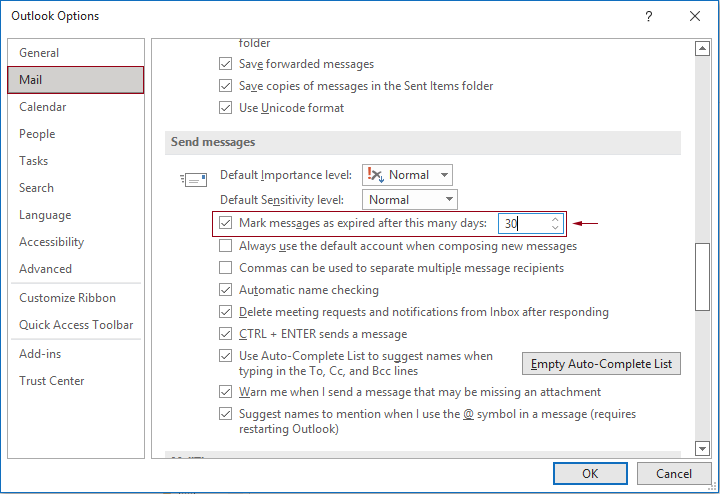Enable Always use the default account option
This screenshot has width=720, height=494.
226,246
